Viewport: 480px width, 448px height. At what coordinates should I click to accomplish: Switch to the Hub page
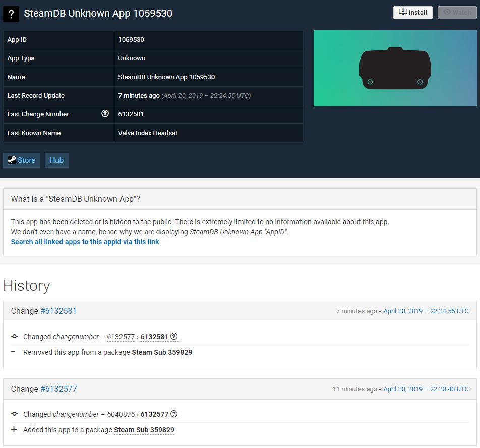[56, 160]
